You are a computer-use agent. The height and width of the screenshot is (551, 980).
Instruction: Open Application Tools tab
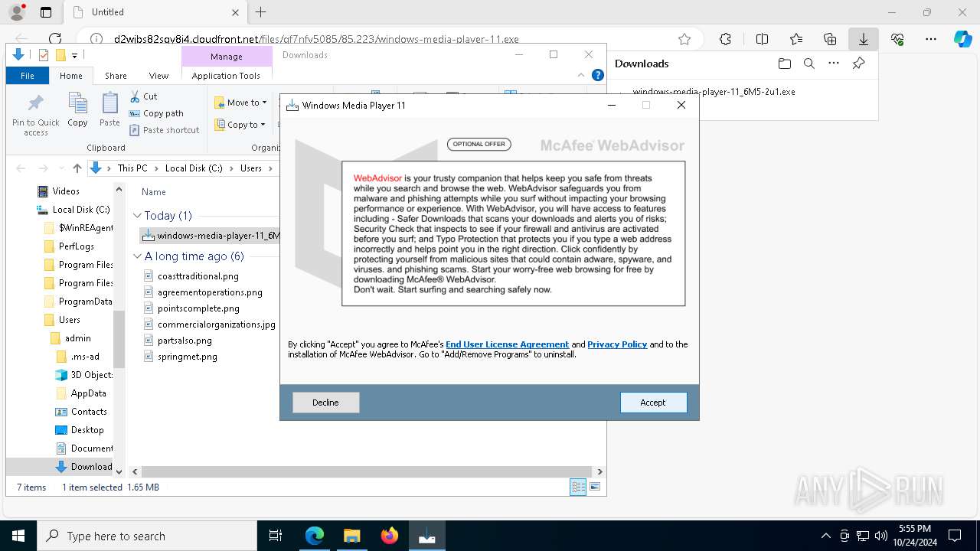coord(226,76)
